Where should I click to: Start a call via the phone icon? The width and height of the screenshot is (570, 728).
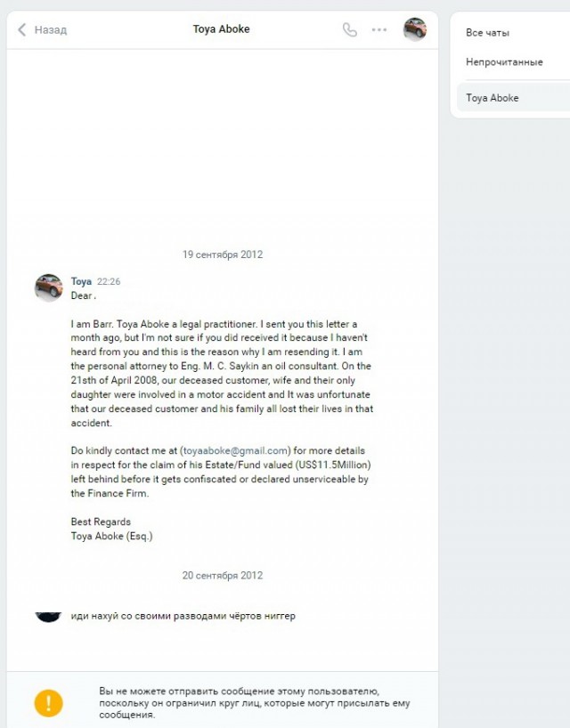[x=350, y=30]
